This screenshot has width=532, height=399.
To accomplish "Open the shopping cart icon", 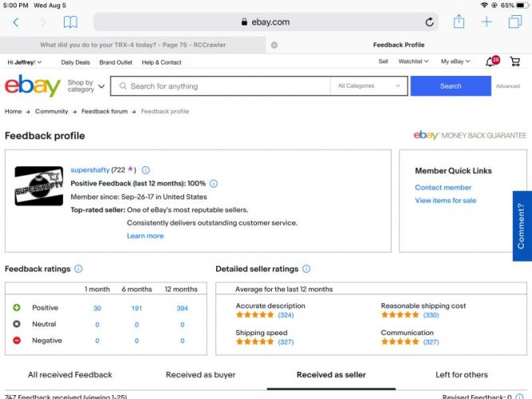I will [x=515, y=61].
